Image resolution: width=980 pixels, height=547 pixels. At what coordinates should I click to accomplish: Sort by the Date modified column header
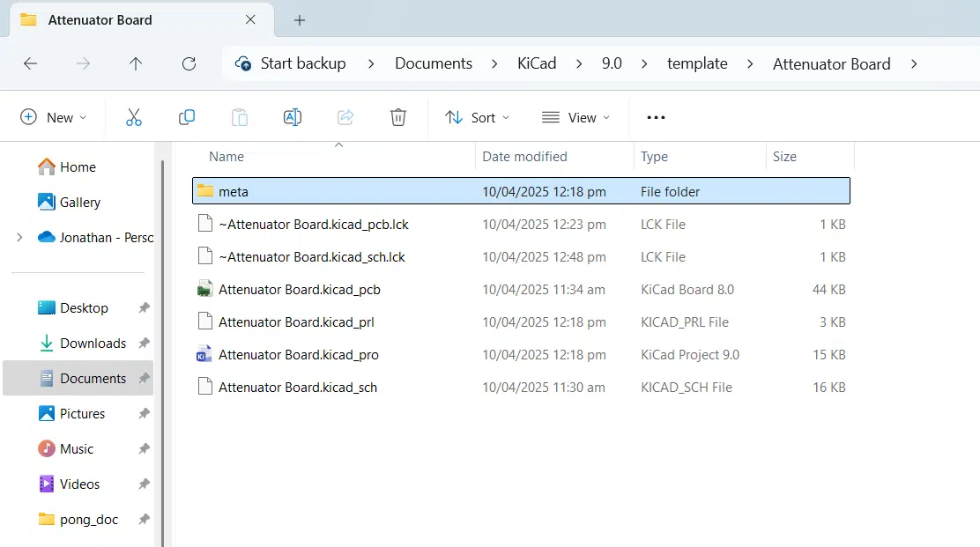tap(524, 157)
